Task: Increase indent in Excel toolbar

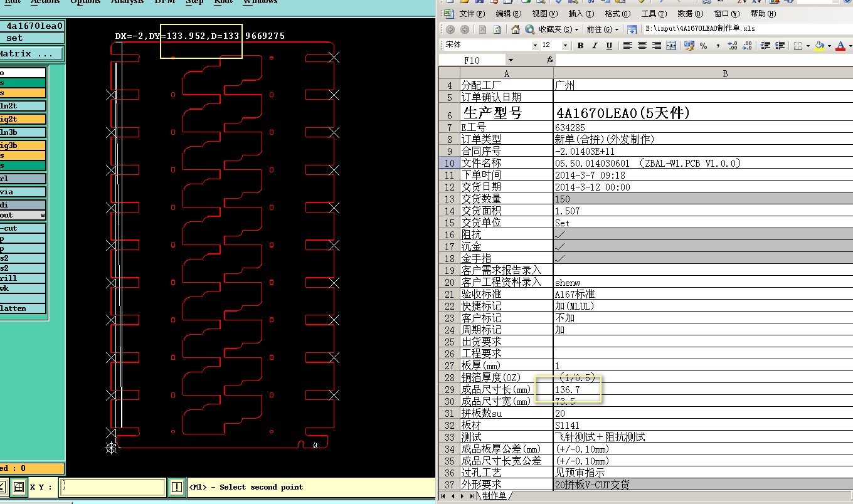Action: 779,46
